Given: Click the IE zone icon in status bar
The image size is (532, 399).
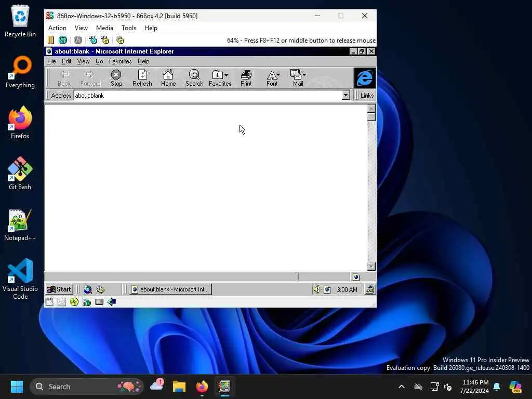Looking at the screenshot, I should [356, 277].
